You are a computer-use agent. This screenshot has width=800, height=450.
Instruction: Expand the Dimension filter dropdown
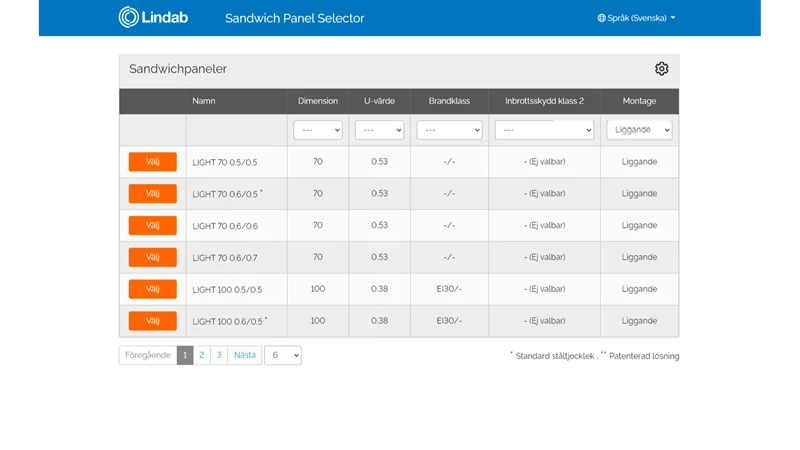click(317, 130)
